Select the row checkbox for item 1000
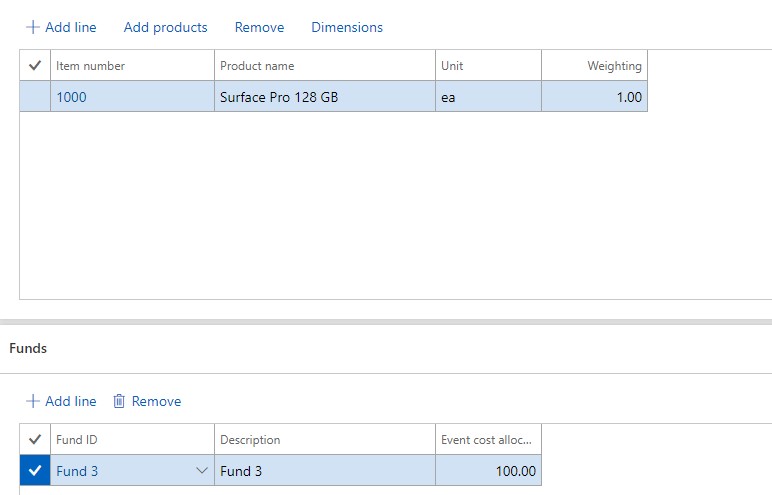 (35, 97)
